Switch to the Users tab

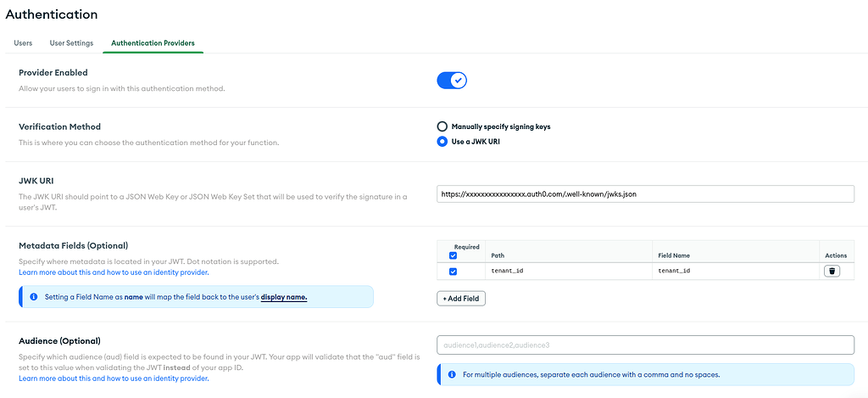(x=23, y=43)
